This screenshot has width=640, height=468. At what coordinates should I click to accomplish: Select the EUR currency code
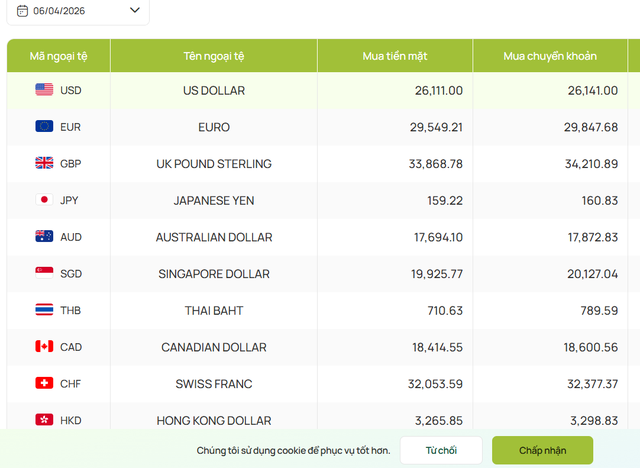pyautogui.click(x=70, y=127)
